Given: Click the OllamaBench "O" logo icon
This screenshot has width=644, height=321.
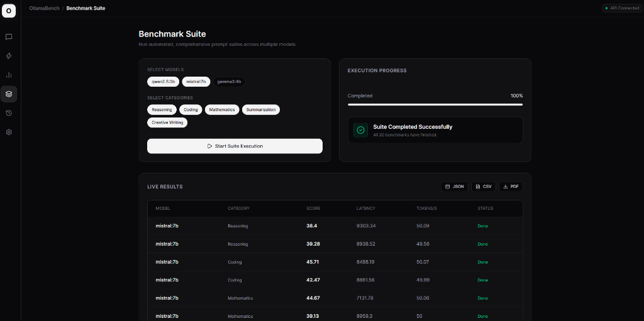Looking at the screenshot, I should (9, 11).
